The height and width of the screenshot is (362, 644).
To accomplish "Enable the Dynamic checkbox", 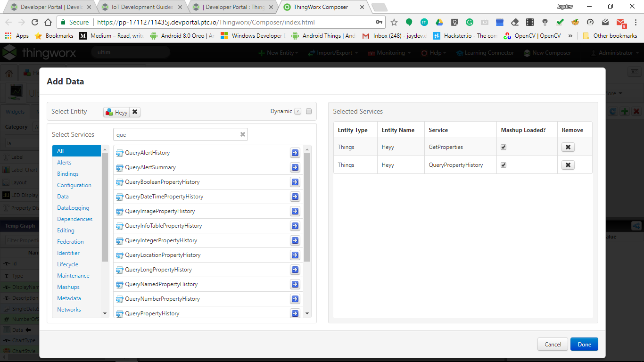I will pyautogui.click(x=309, y=111).
